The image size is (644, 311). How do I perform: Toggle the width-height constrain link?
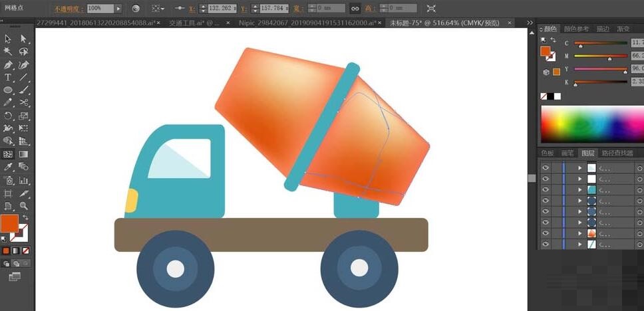355,8
